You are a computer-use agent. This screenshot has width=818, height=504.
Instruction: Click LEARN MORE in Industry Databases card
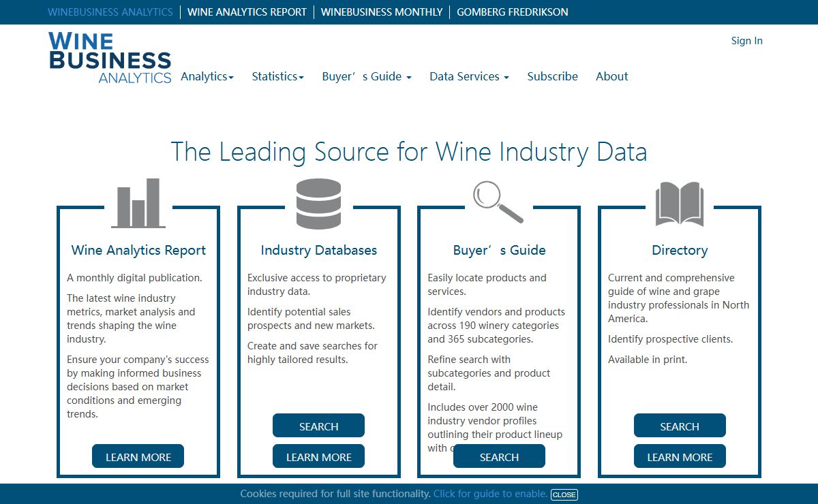tap(319, 456)
